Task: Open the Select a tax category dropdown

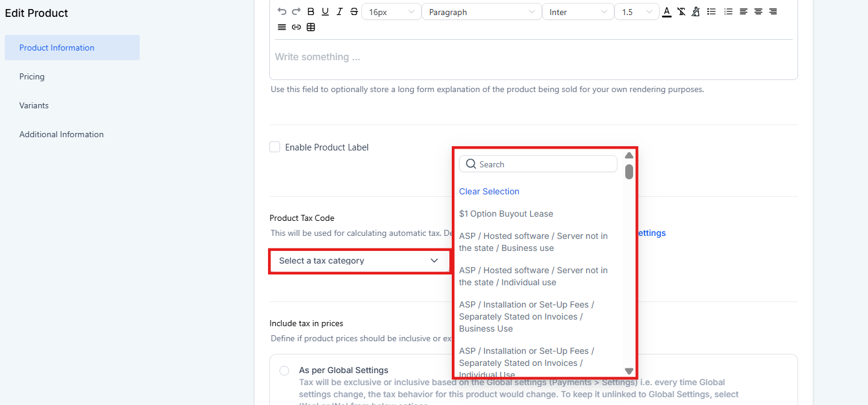Action: (x=359, y=261)
